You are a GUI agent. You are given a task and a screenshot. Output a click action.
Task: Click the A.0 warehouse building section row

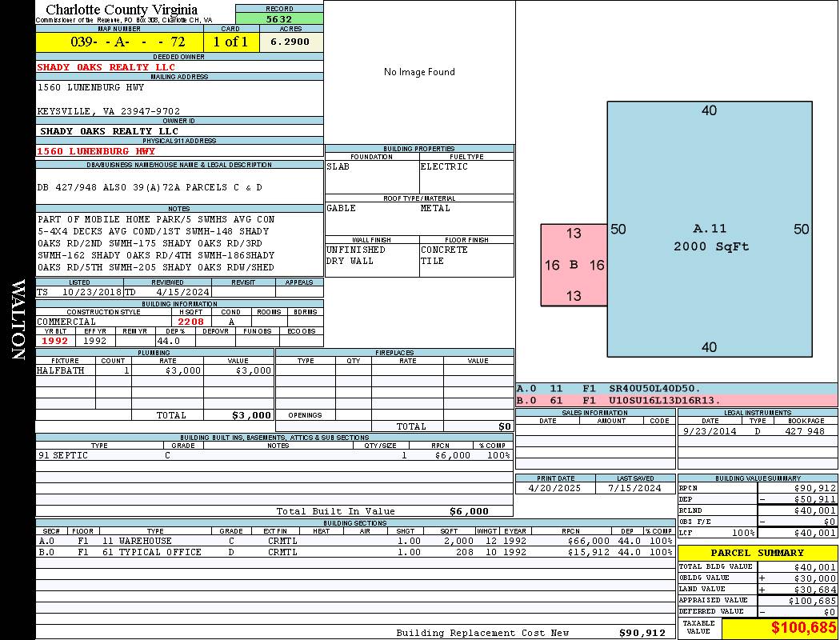352,541
